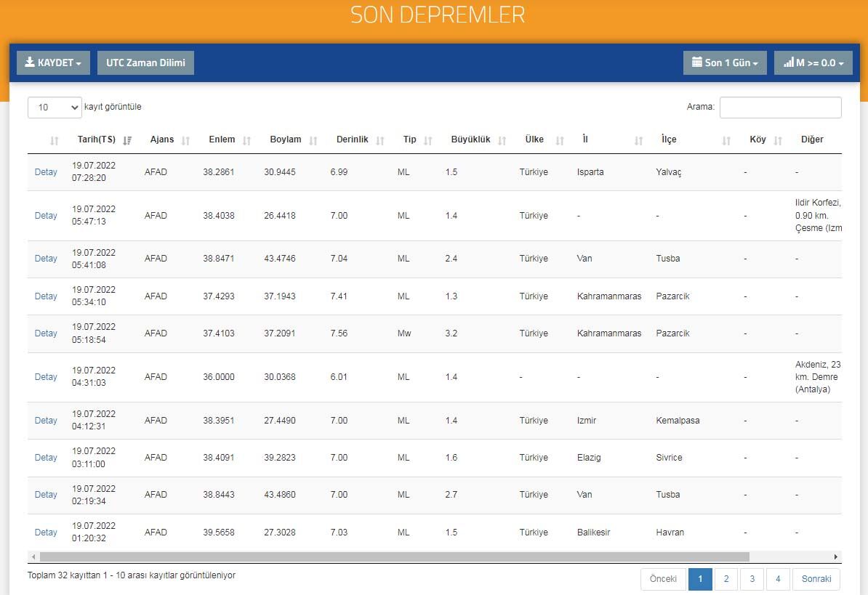Sort by the İl column arrow icon

click(x=638, y=140)
